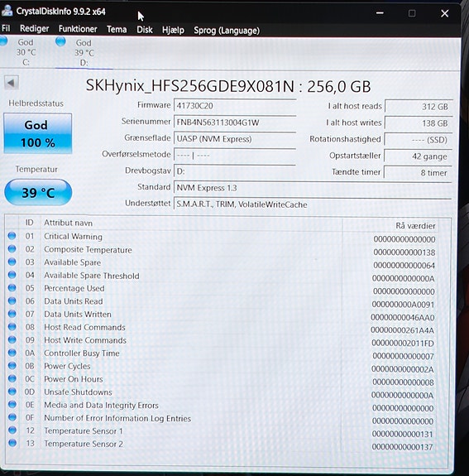The height and width of the screenshot is (476, 469).
Task: Click the God 100 % health status button
Action: 37,133
